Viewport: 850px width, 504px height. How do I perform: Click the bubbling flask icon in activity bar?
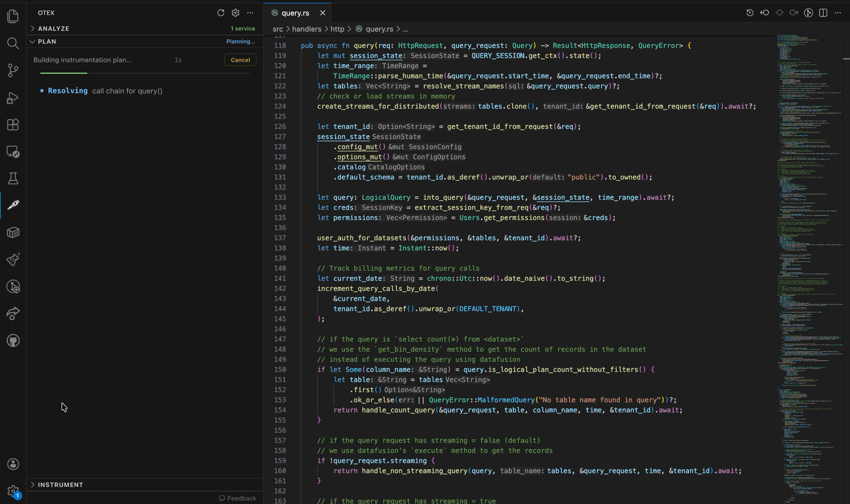13,260
